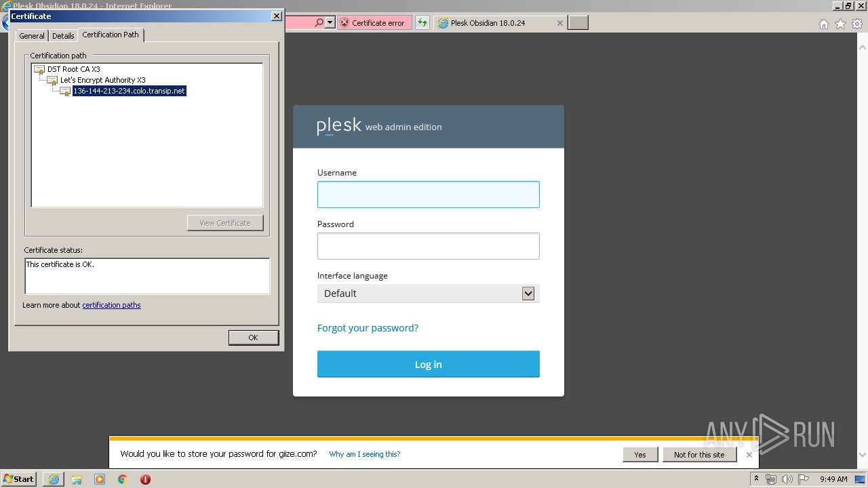Select 136-144-213-234.colo.transip.net certificate
This screenshot has width=868, height=488.
coord(129,91)
